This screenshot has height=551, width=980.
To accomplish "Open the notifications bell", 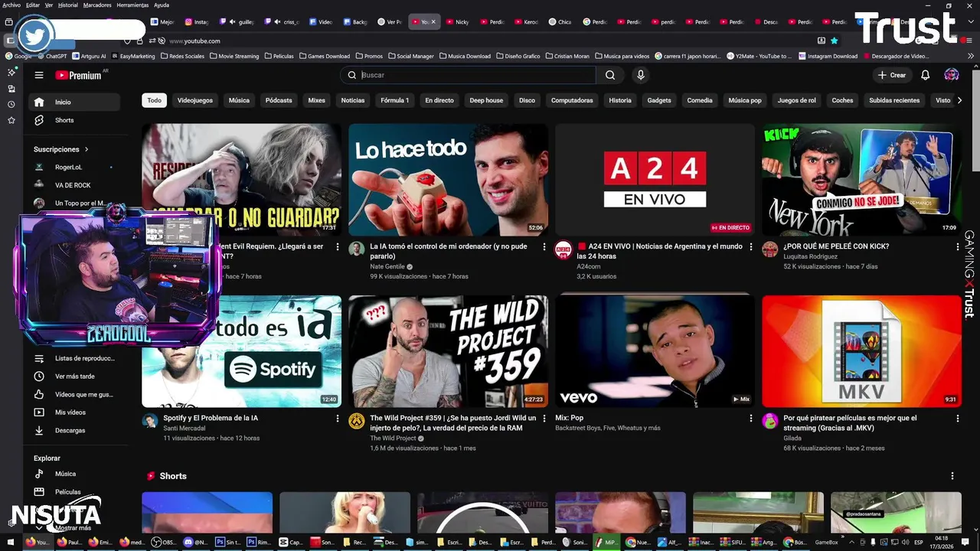I will click(x=925, y=75).
